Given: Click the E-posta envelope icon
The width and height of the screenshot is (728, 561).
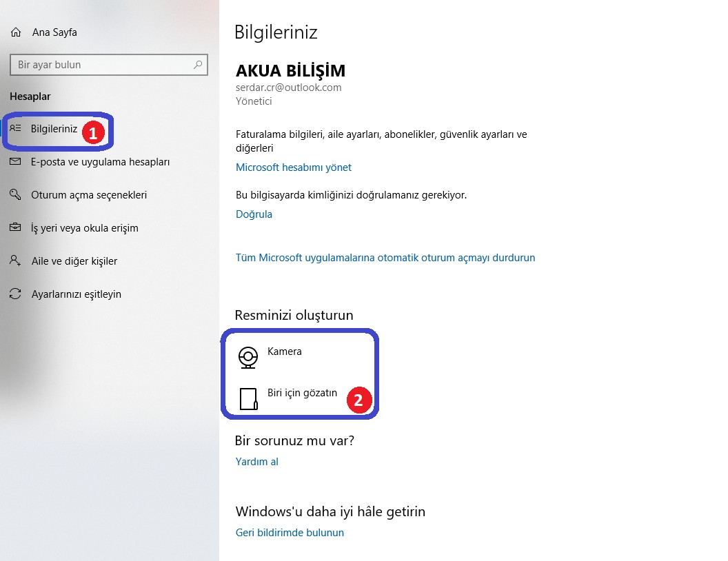Looking at the screenshot, I should (16, 162).
